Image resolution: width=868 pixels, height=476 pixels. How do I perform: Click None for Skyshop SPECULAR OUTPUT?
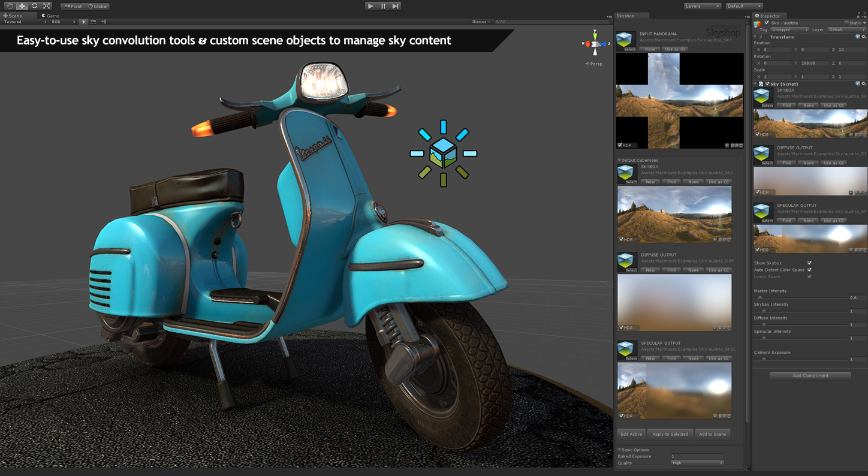[693, 358]
